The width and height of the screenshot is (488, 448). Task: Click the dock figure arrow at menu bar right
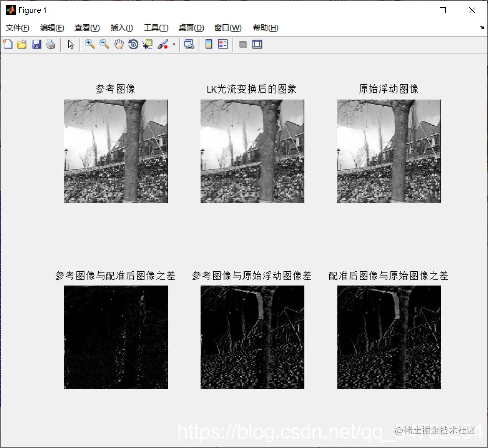pyautogui.click(x=482, y=27)
